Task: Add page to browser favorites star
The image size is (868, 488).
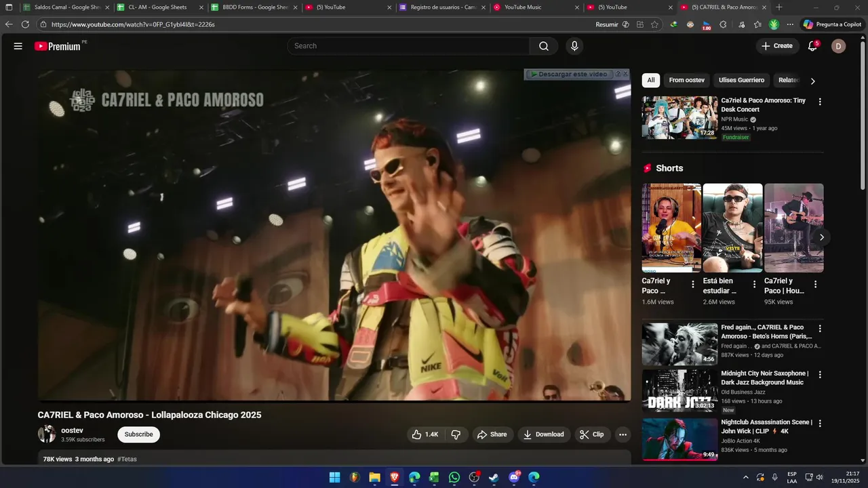Action: (x=654, y=24)
